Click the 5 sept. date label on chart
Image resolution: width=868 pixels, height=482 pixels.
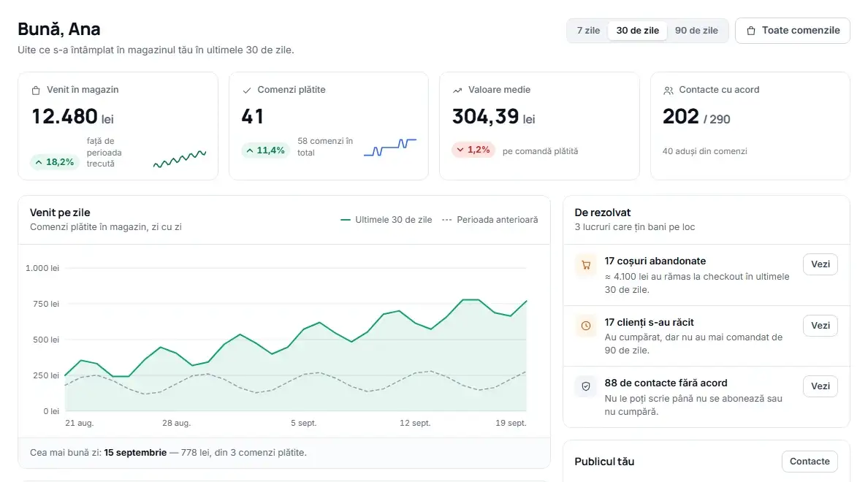pos(303,424)
